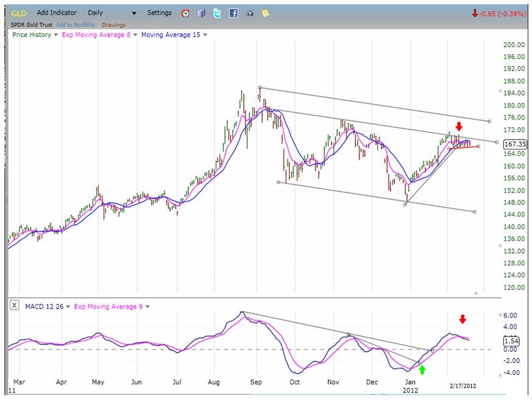Select upper channel line handle at September peak
Viewport: 532px width, 403px height.
pyautogui.click(x=260, y=88)
